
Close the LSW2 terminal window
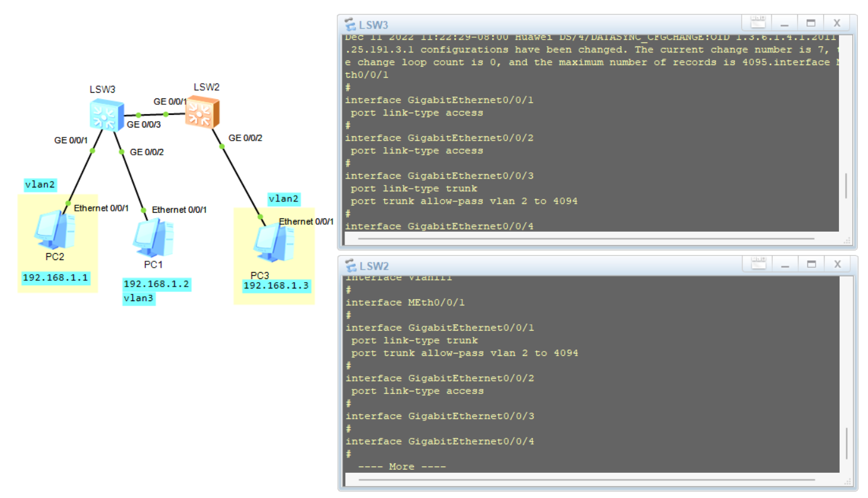tap(836, 264)
